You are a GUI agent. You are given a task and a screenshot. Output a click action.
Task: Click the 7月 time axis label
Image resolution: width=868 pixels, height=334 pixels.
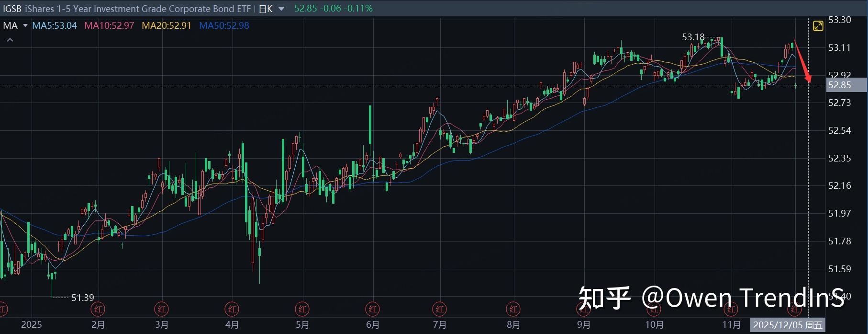pos(439,325)
